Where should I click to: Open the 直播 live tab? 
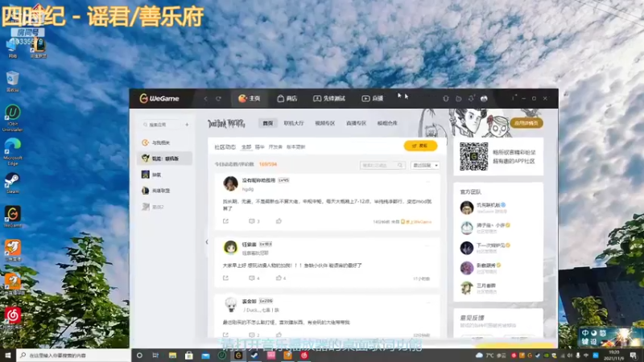pos(373,98)
